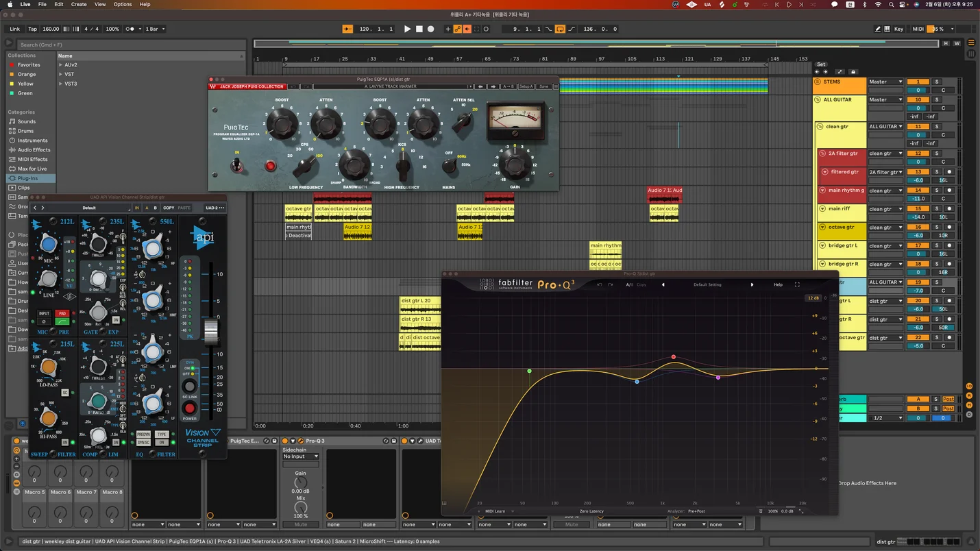This screenshot has height=551, width=980.
Task: Toggle the Metronome button
Action: pos(130,29)
